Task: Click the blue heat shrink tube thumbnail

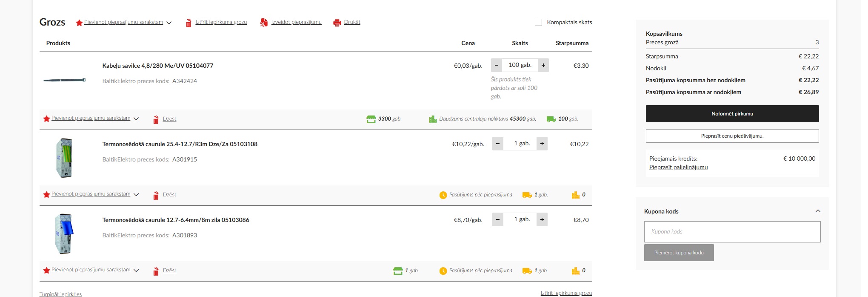Action: click(64, 234)
